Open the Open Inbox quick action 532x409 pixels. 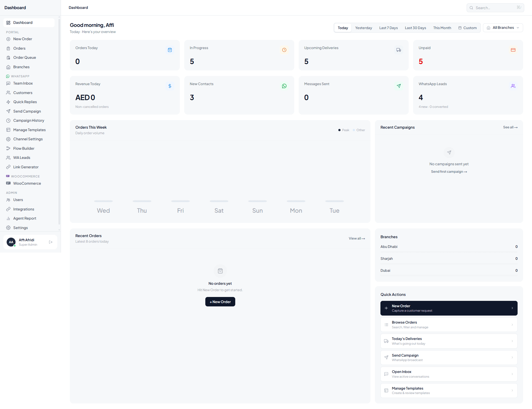coord(449,374)
